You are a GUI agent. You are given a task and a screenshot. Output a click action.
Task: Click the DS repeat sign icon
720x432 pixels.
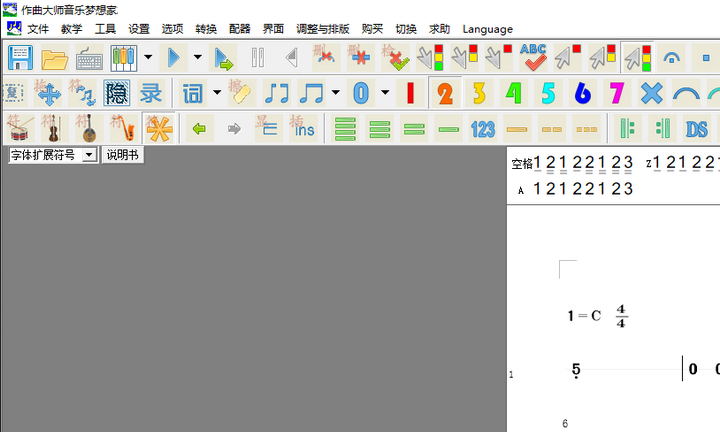pyautogui.click(x=696, y=128)
